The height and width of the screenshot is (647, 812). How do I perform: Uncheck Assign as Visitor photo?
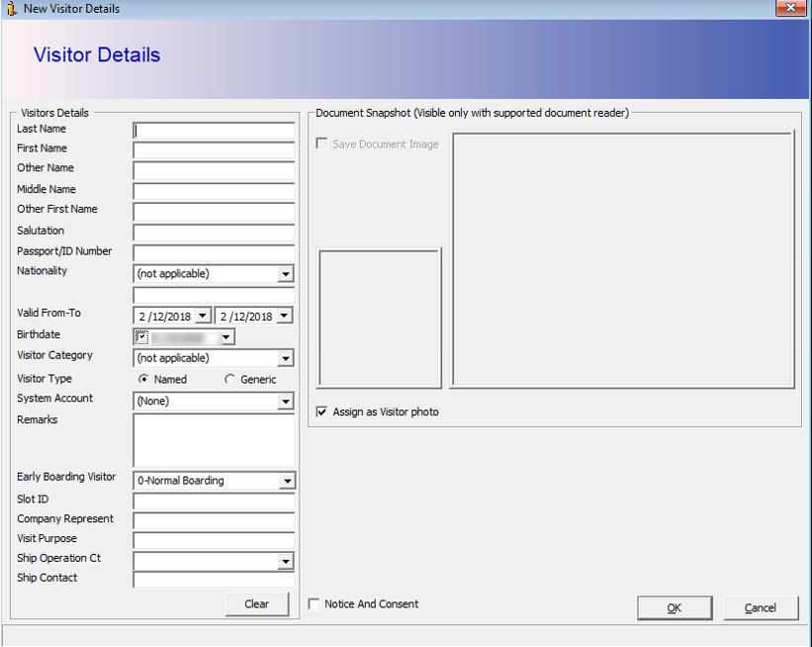[x=321, y=412]
